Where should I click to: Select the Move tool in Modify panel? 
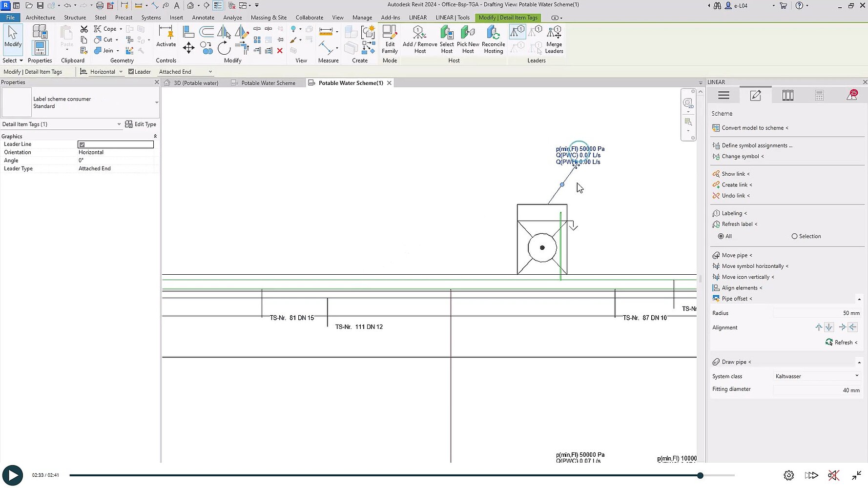[188, 48]
